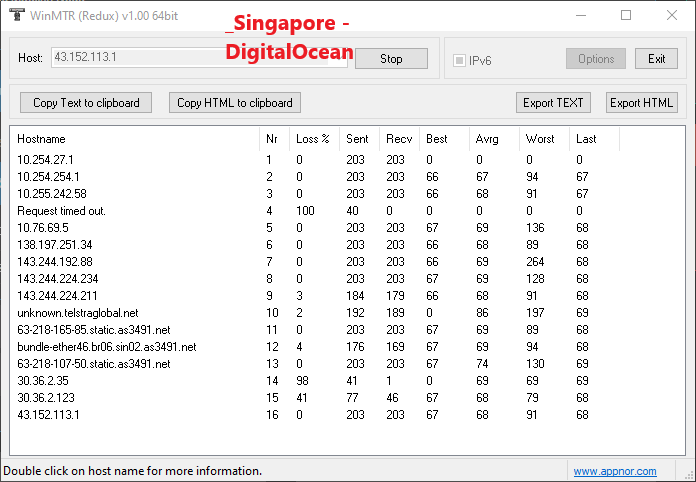This screenshot has width=696, height=482.
Task: Click average value 74 on hop 13
Action: click(x=482, y=364)
